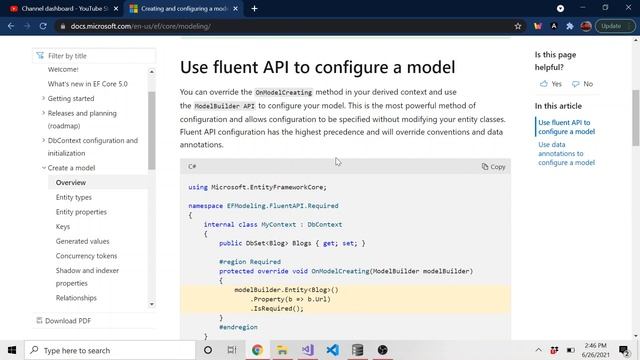The image size is (640, 360).
Task: Collapse the Create a model section
Action: point(43,168)
